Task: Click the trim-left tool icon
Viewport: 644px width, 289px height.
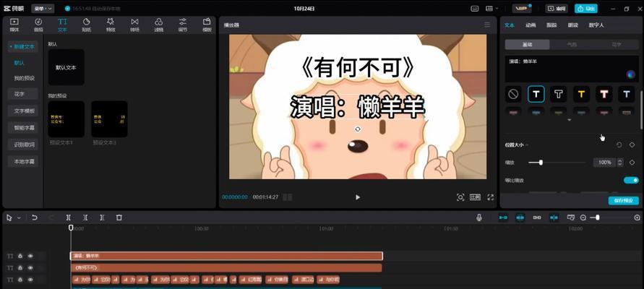Action: click(x=85, y=217)
